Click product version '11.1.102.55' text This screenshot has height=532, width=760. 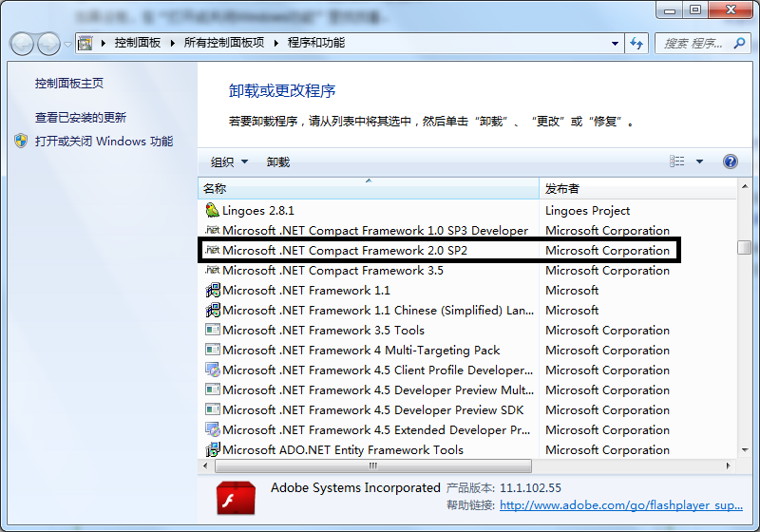(x=530, y=488)
